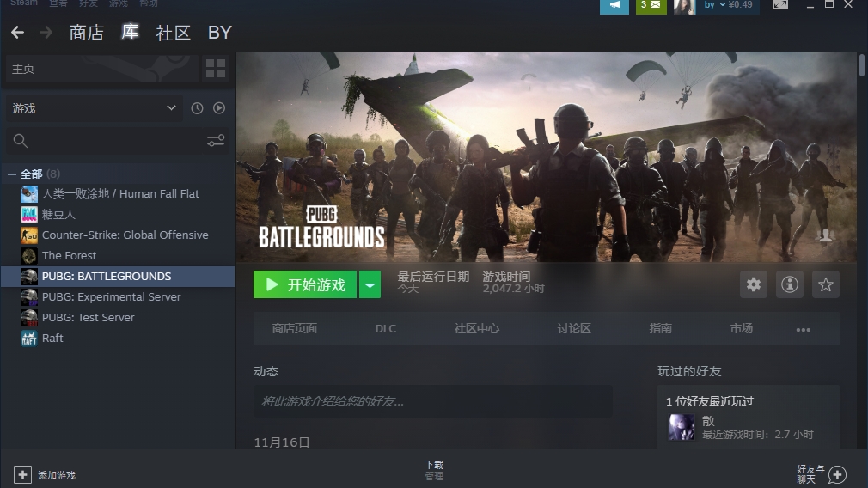Click the add game plus icon

click(22, 475)
